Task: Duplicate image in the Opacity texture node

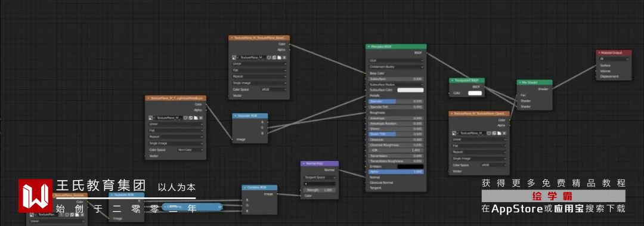Action: pyautogui.click(x=494, y=133)
